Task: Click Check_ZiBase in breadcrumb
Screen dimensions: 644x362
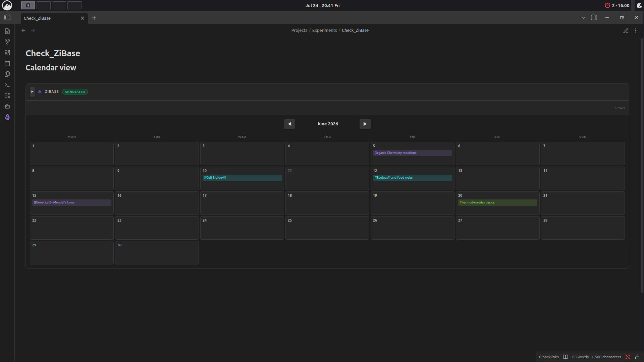Action: tap(355, 31)
